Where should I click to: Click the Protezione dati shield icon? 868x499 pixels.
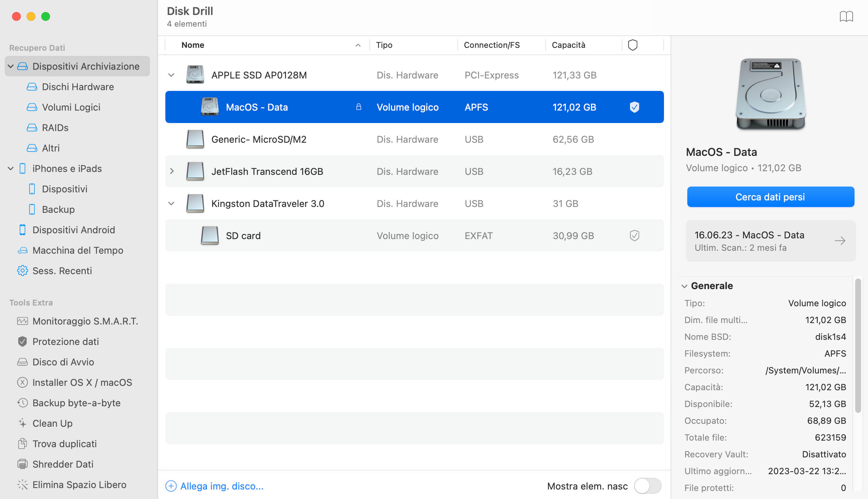coord(23,342)
